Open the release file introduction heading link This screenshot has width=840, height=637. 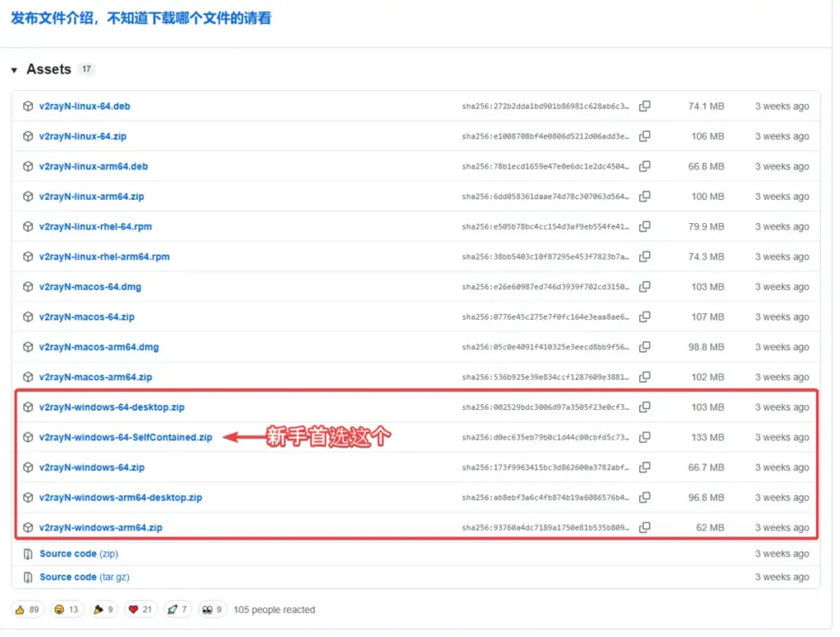[140, 17]
